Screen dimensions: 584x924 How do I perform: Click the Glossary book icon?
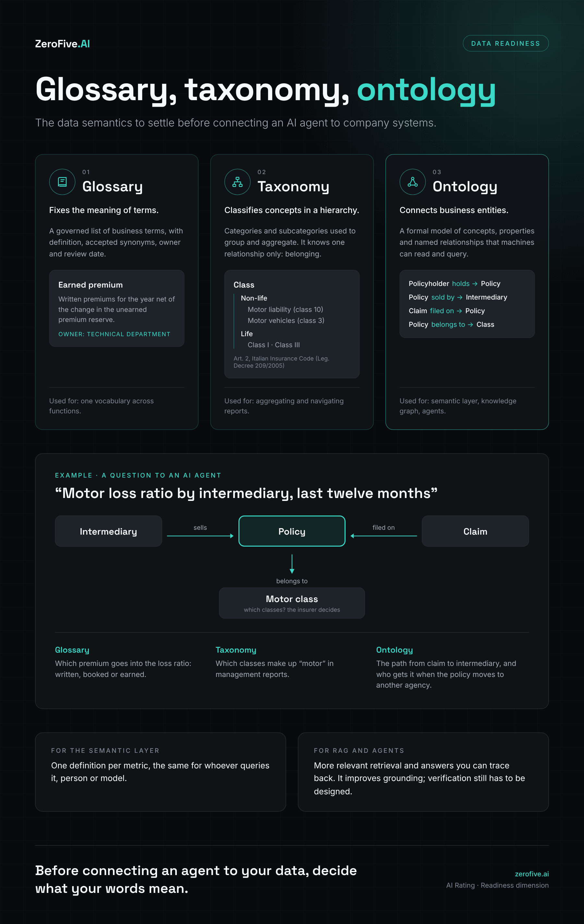coord(62,182)
